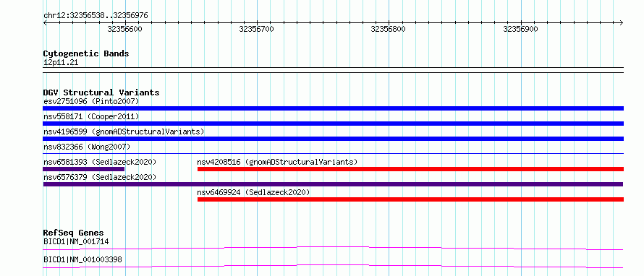Click ruler position 32356700
This screenshot has width=644, height=276.
point(256,29)
